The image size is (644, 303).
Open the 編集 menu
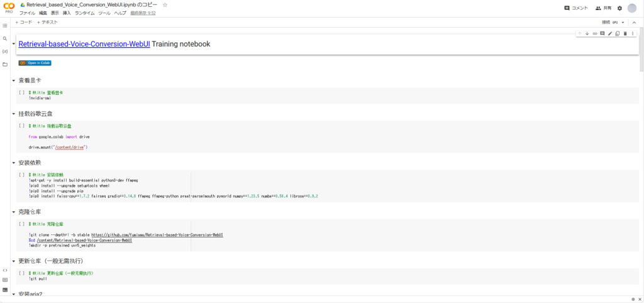click(x=43, y=13)
